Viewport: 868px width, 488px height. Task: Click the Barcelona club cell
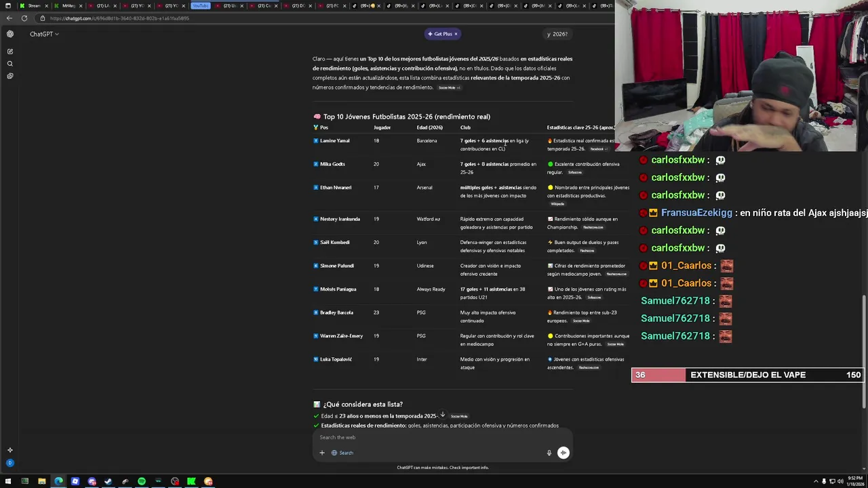coord(427,141)
